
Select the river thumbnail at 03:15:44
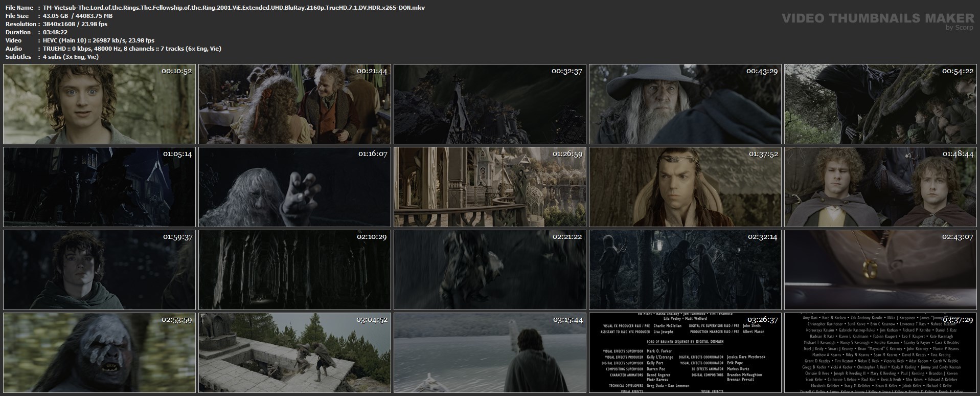click(490, 353)
